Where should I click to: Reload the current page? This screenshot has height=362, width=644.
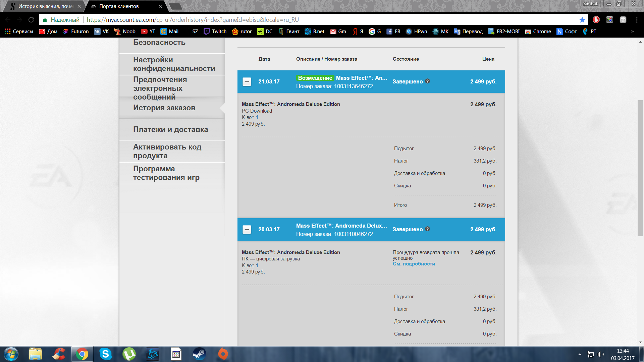click(31, 20)
